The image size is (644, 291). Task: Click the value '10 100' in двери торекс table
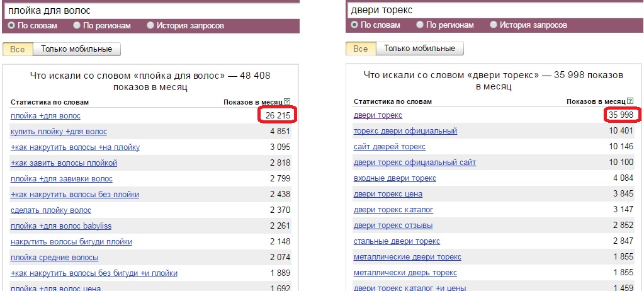click(x=621, y=163)
